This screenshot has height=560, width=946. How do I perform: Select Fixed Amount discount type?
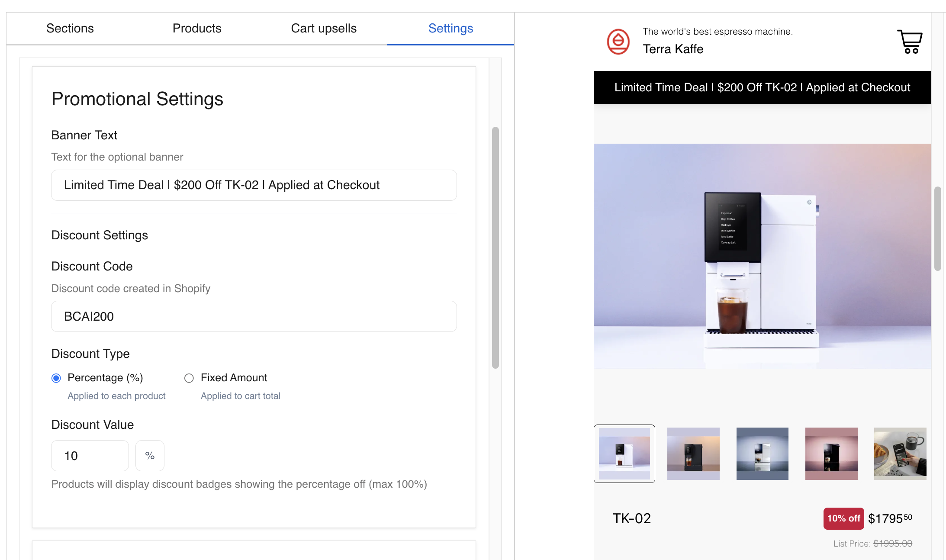(189, 378)
